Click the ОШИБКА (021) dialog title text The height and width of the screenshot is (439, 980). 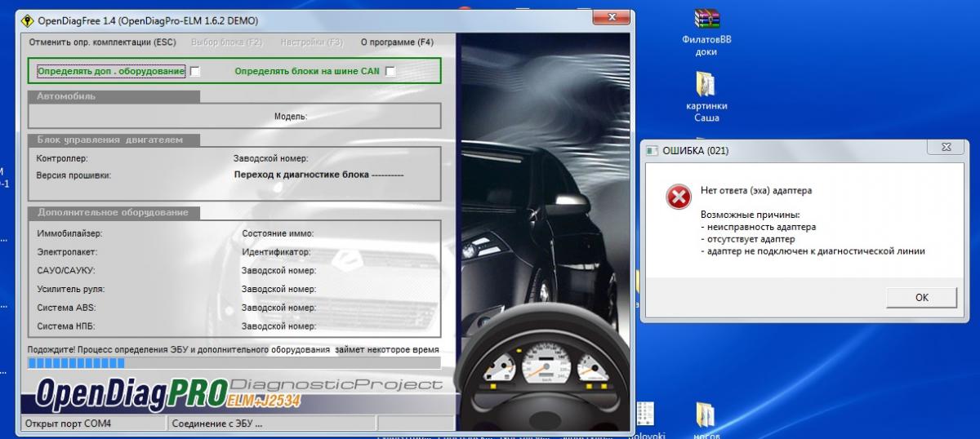coord(695,150)
